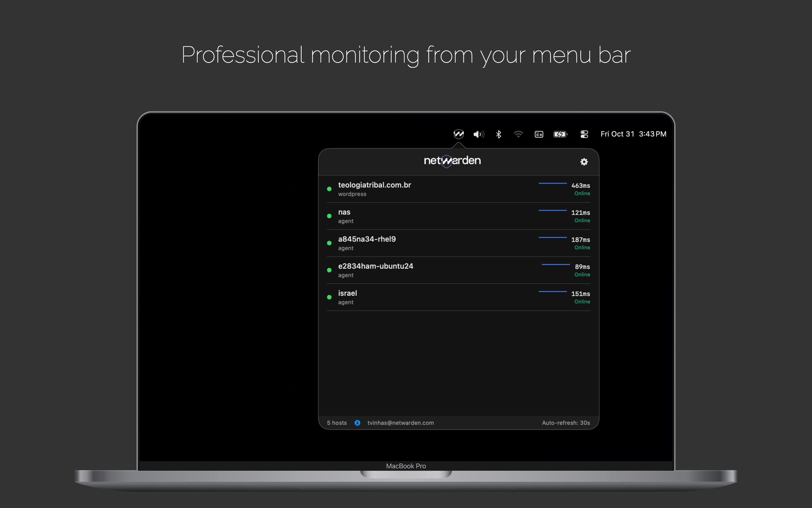Screen dimensions: 812x508
Task: Click the green status dot for nas
Action: tap(329, 216)
